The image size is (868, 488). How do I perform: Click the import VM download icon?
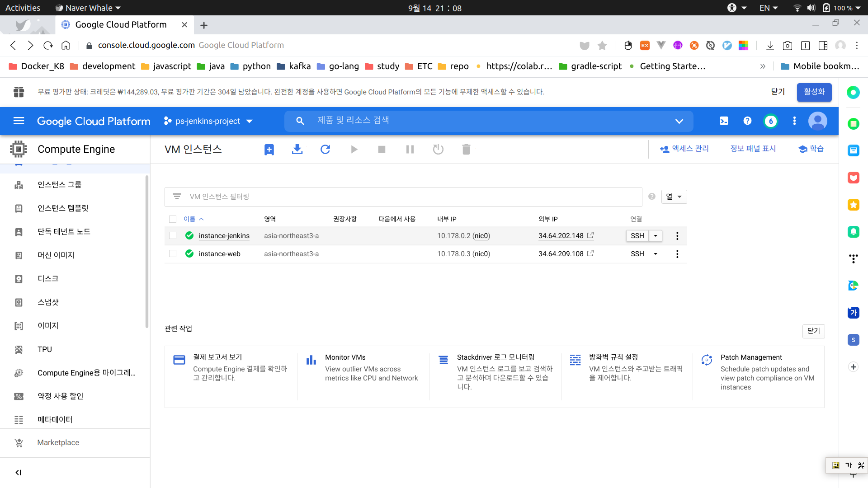pos(297,149)
